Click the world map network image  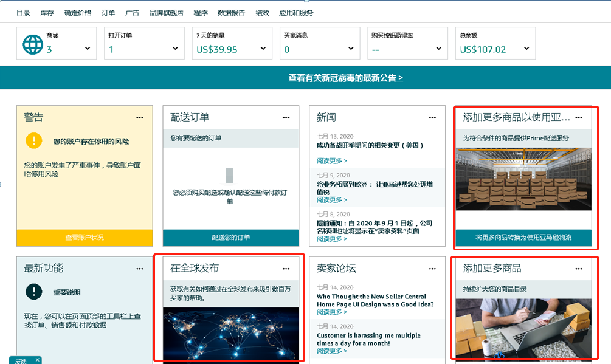[x=231, y=333]
